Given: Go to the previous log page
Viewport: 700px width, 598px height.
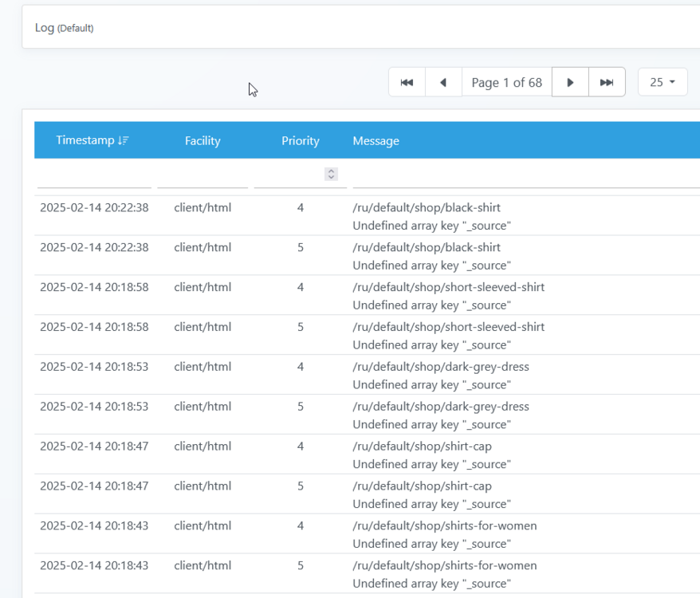Looking at the screenshot, I should tap(443, 83).
